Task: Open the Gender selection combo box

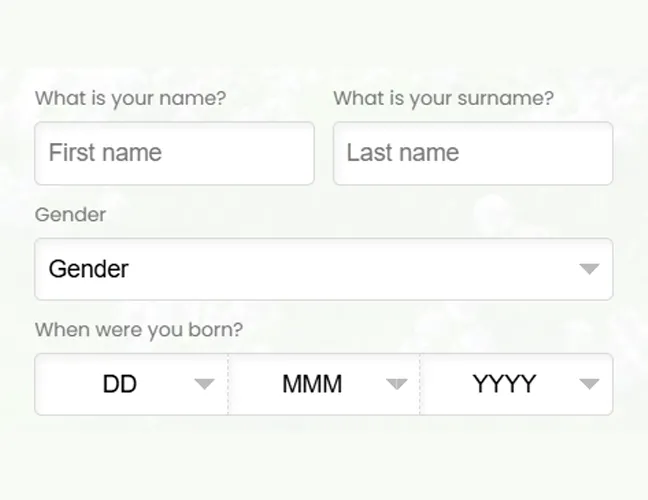Action: pos(323,269)
